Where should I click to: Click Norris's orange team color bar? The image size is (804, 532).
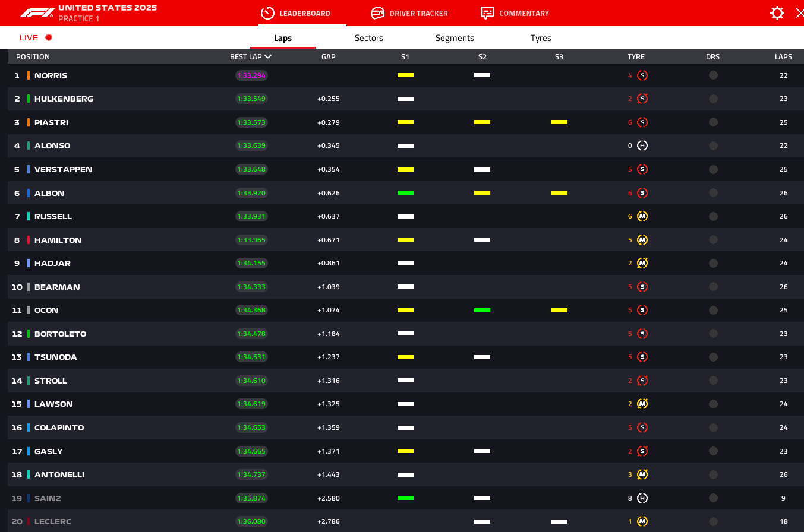coord(29,75)
